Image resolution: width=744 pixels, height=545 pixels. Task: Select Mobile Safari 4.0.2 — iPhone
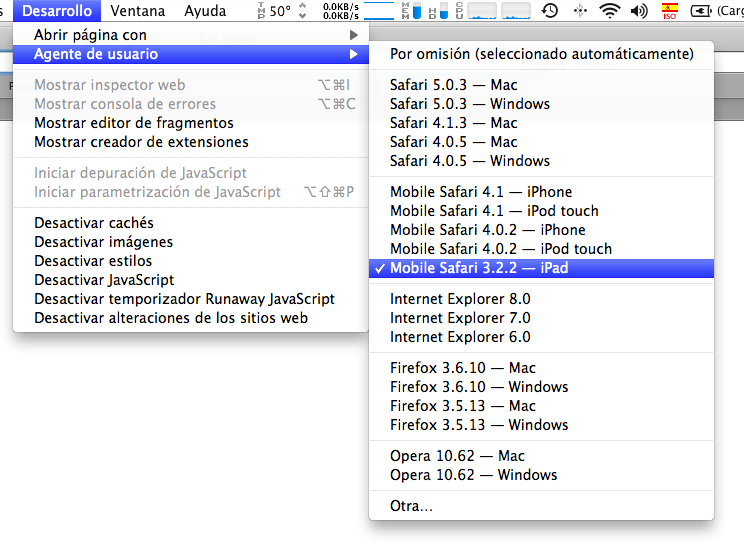point(541,230)
